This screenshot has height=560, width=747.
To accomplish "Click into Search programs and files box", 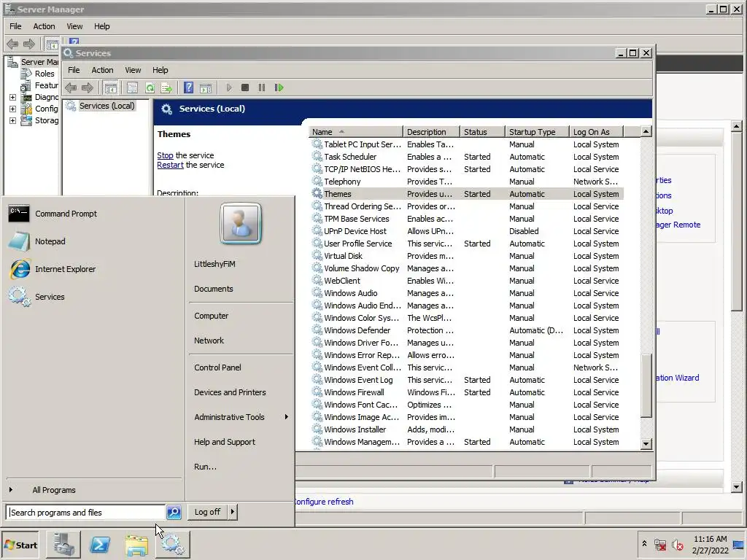I will (x=86, y=513).
